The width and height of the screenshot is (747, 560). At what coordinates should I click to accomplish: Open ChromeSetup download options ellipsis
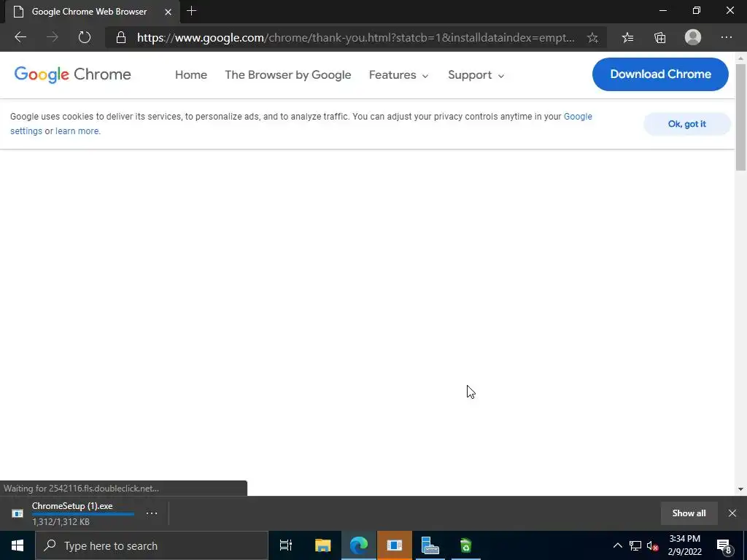[152, 513]
